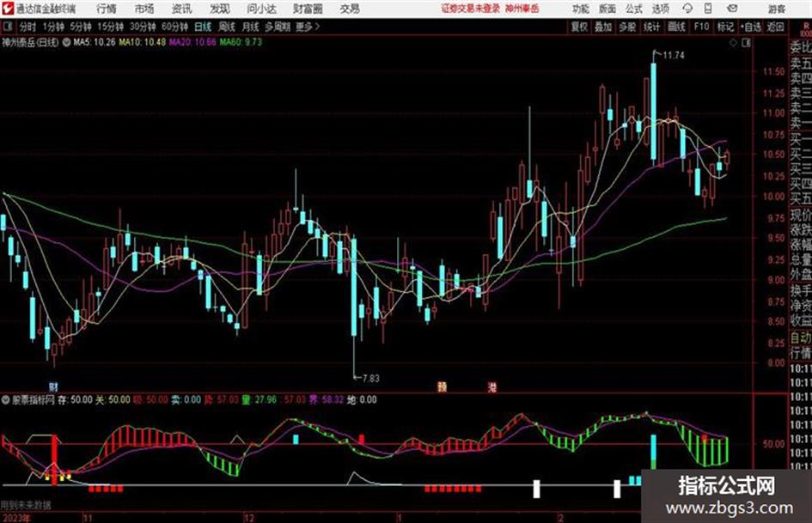The width and height of the screenshot is (812, 523).
Task: Click the 量: 27.96 indicator value
Action: pyautogui.click(x=259, y=399)
